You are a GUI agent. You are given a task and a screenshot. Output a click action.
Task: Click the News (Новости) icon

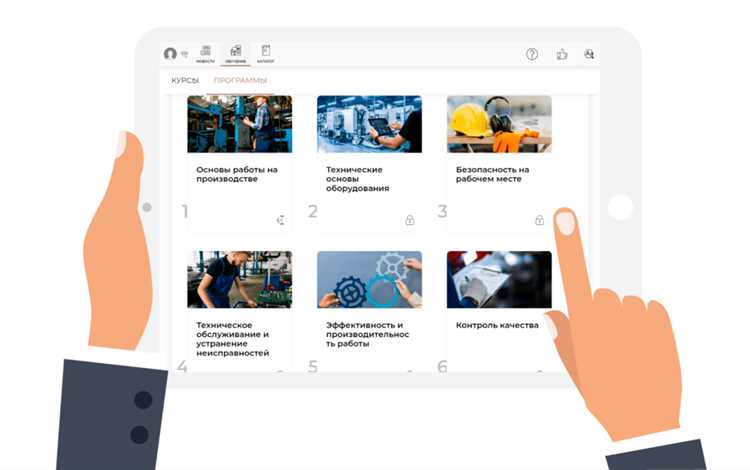205,53
